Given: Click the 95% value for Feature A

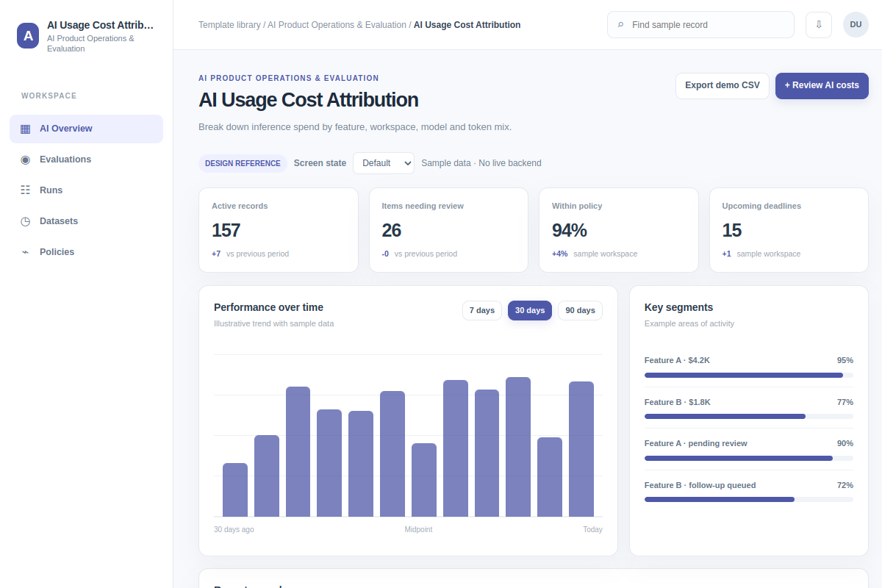Looking at the screenshot, I should point(845,360).
